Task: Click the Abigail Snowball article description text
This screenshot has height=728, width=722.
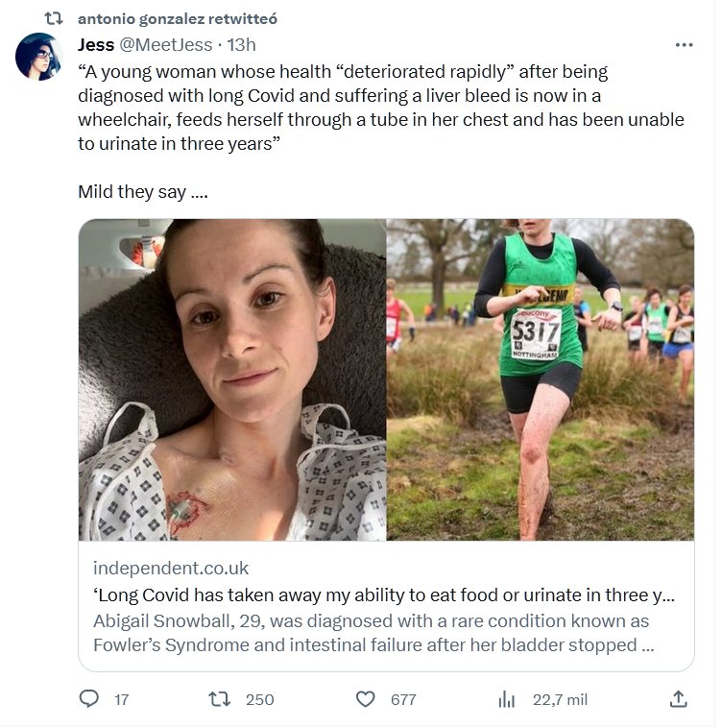Action: (374, 633)
